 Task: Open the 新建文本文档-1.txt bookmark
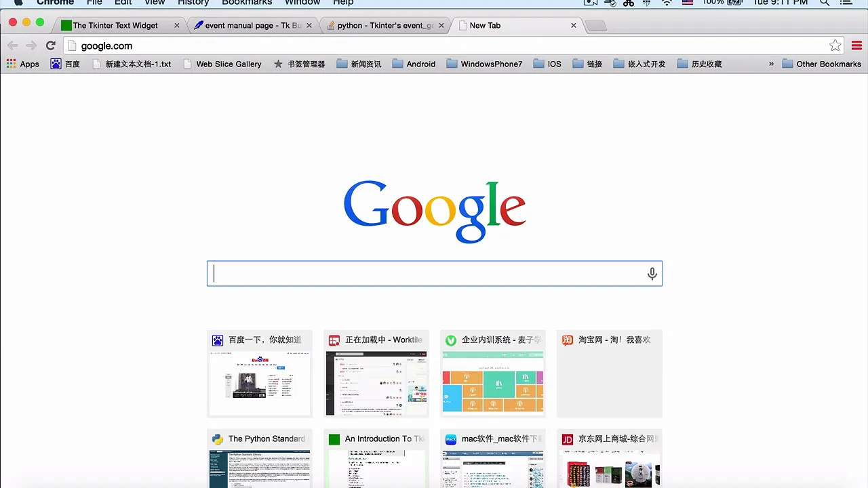(x=132, y=64)
